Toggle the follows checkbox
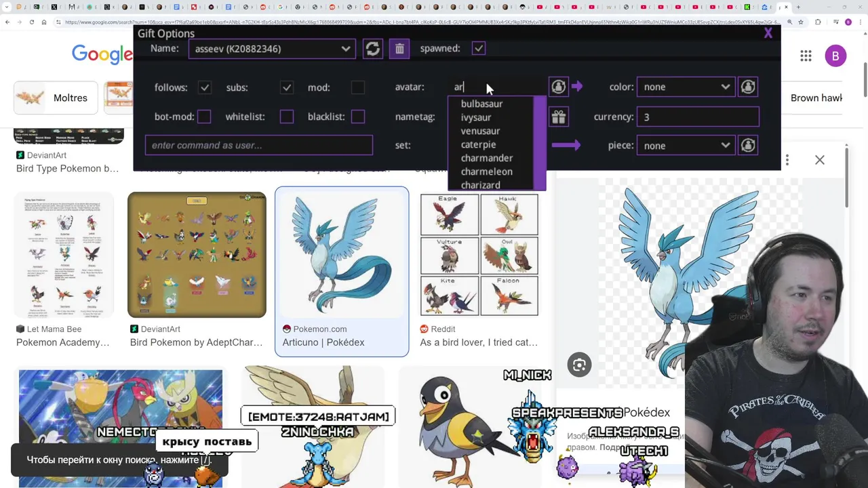This screenshot has height=488, width=868. pos(204,87)
